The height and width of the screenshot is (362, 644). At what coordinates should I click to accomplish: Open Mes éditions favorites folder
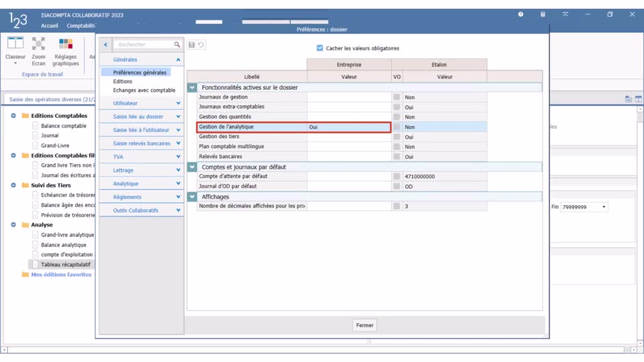pyautogui.click(x=61, y=275)
